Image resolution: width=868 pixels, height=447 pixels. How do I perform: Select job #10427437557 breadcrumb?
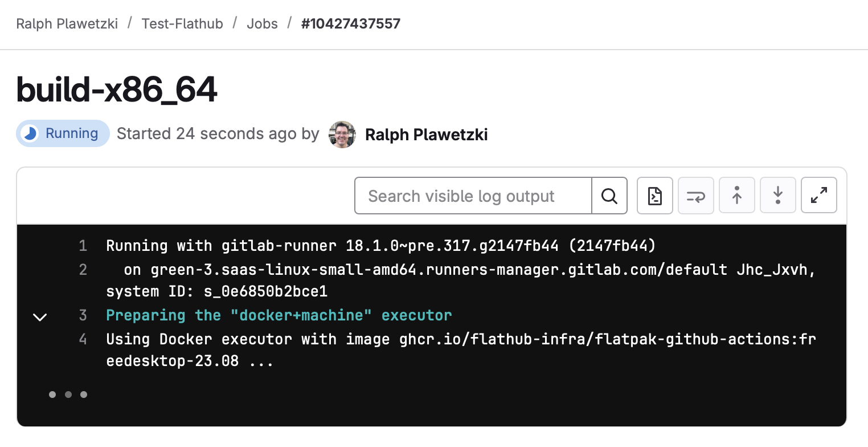pyautogui.click(x=351, y=24)
